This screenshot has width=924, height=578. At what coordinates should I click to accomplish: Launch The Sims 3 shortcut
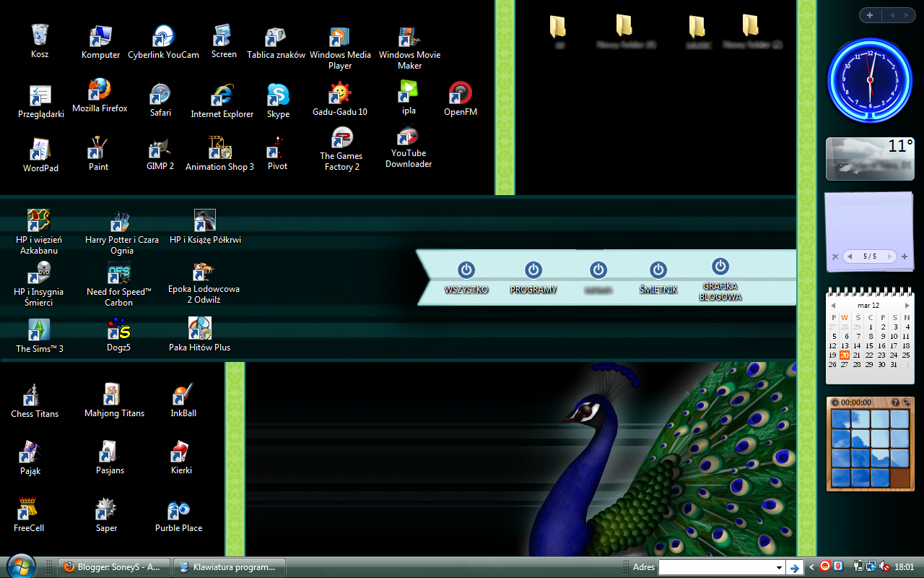40,336
